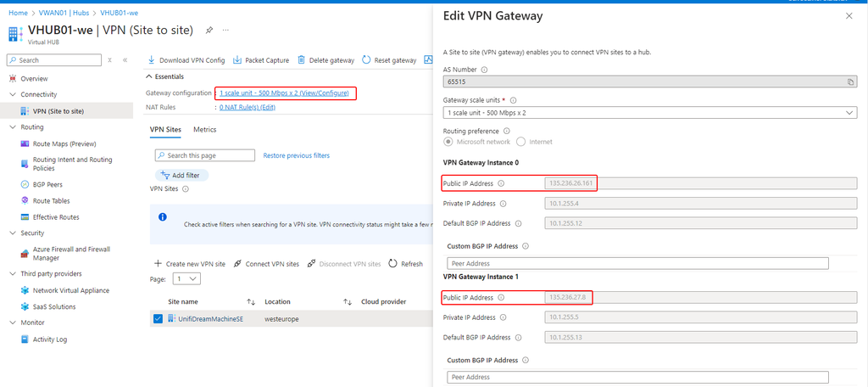This screenshot has width=868, height=387.
Task: Click Instance 0 Custom BGP Peer Address field
Action: (637, 263)
